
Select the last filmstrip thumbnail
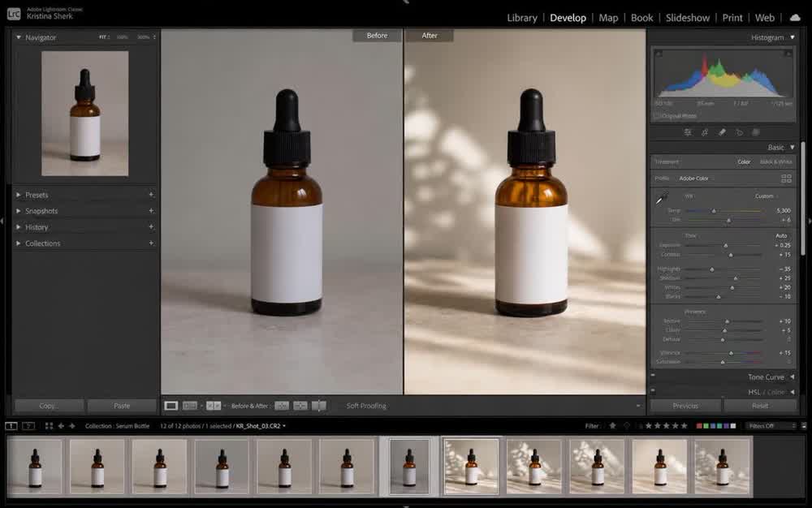[x=722, y=467]
